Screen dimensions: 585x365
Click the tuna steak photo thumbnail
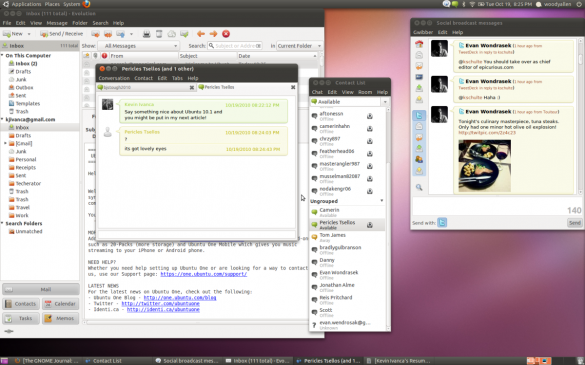[x=485, y=166]
